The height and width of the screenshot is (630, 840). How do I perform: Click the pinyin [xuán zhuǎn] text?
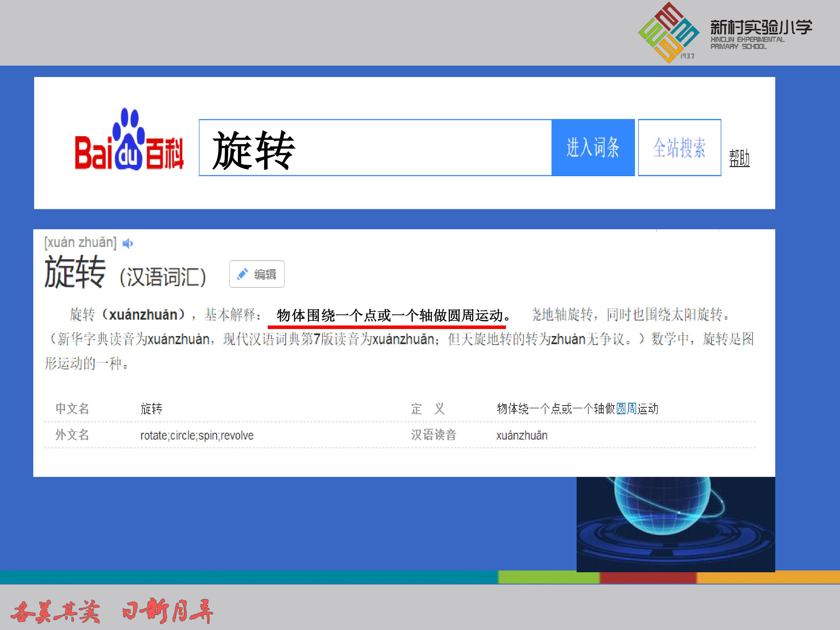pos(80,242)
